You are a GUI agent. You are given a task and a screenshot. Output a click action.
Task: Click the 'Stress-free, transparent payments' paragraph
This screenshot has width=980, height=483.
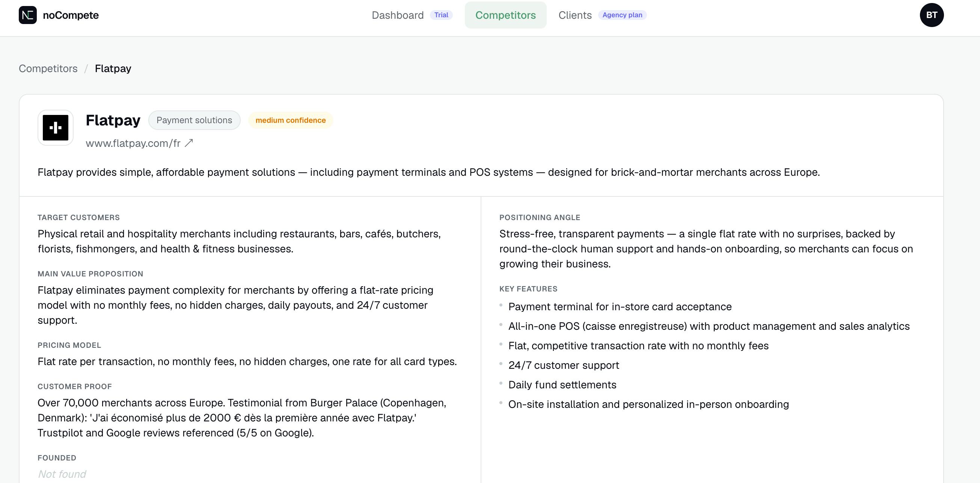tap(706, 249)
